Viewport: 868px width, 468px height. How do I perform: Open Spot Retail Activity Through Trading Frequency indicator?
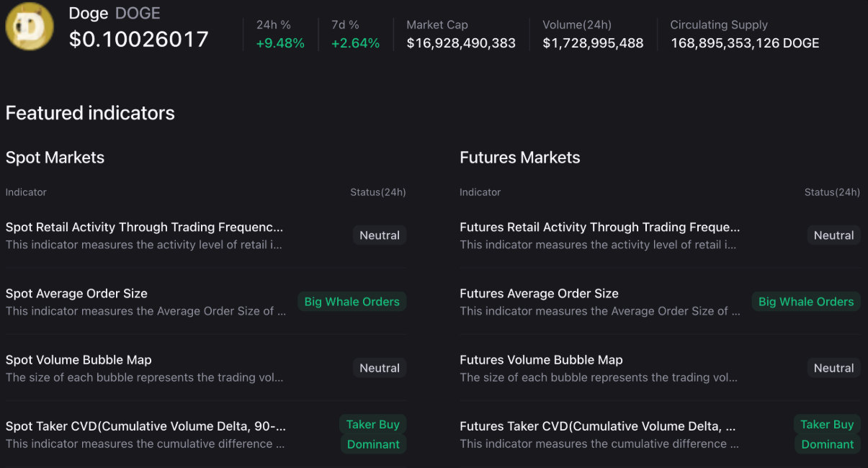[144, 227]
